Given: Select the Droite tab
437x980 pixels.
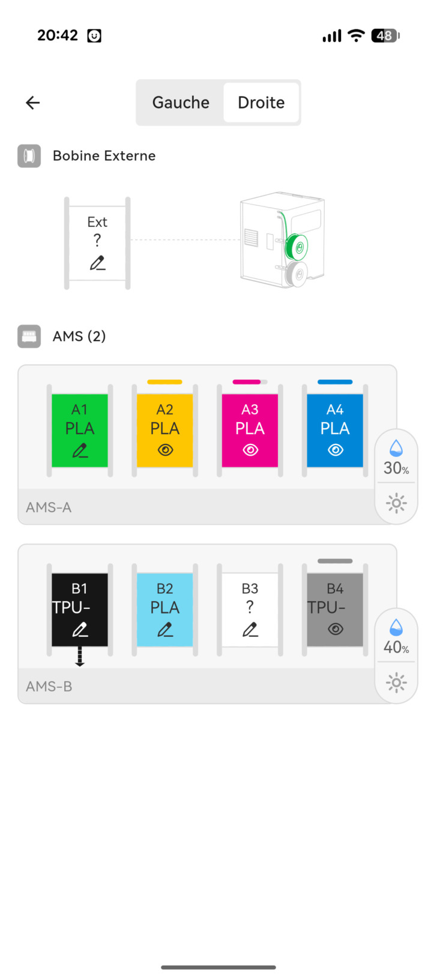Looking at the screenshot, I should [261, 103].
